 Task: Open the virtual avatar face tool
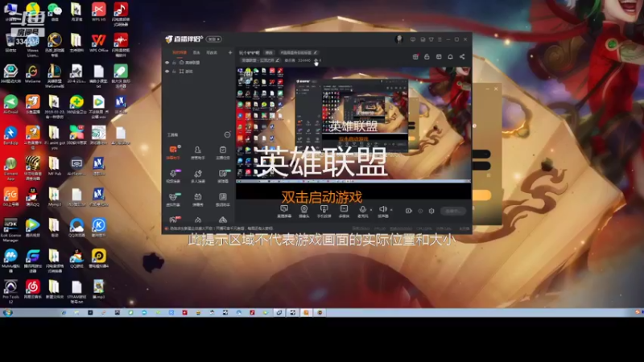tap(173, 199)
